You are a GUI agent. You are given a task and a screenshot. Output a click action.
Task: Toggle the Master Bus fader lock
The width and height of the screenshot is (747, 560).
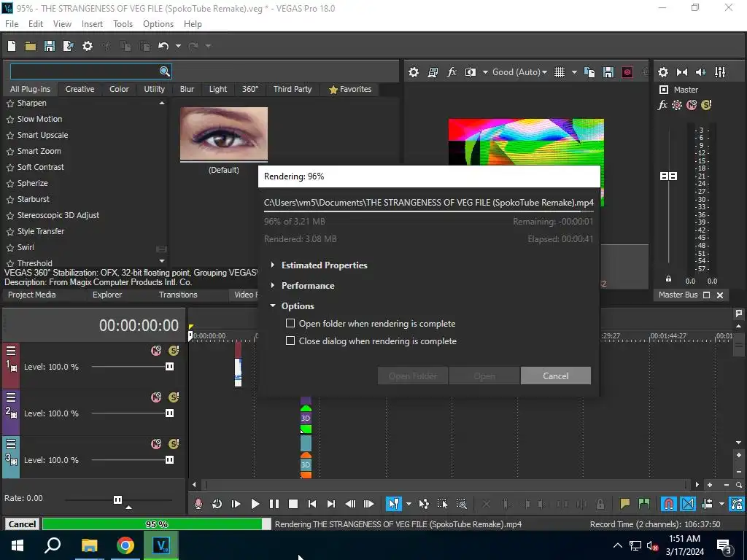pyautogui.click(x=668, y=279)
